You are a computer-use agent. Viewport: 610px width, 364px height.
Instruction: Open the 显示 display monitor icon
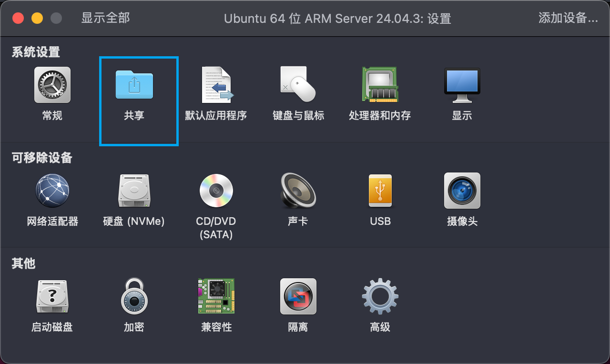click(x=462, y=85)
